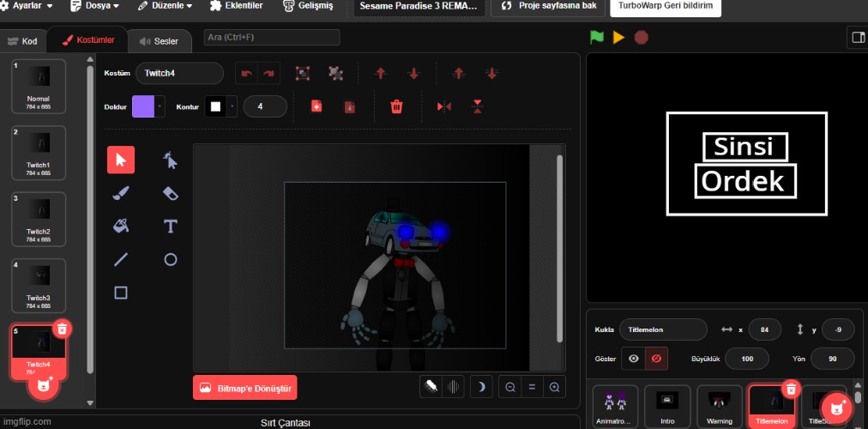Switch to the Sesler tab
Viewport: 868px width, 429px height.
click(x=159, y=41)
